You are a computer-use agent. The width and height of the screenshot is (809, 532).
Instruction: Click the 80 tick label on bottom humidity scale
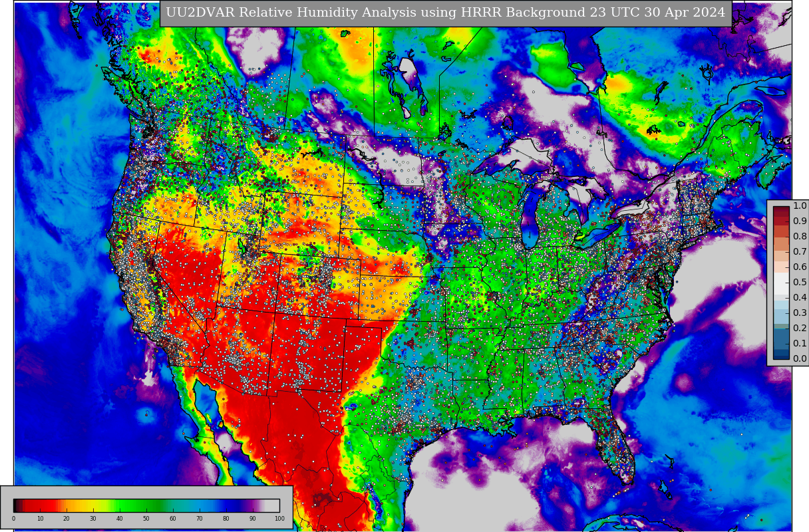(x=226, y=519)
